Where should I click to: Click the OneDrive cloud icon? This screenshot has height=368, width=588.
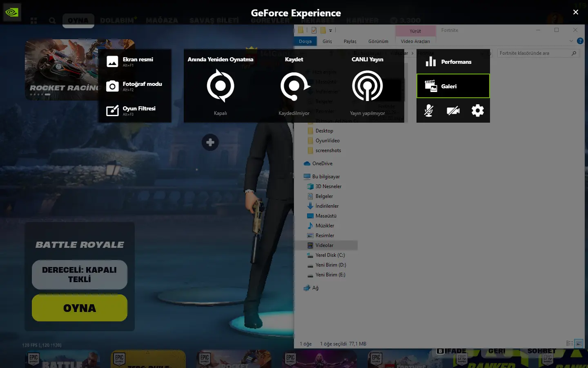coord(307,164)
